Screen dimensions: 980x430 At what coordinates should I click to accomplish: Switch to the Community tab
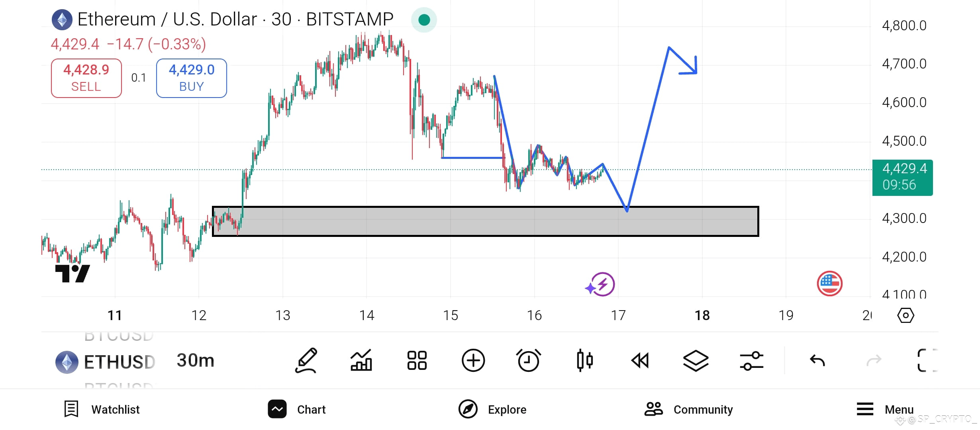688,409
